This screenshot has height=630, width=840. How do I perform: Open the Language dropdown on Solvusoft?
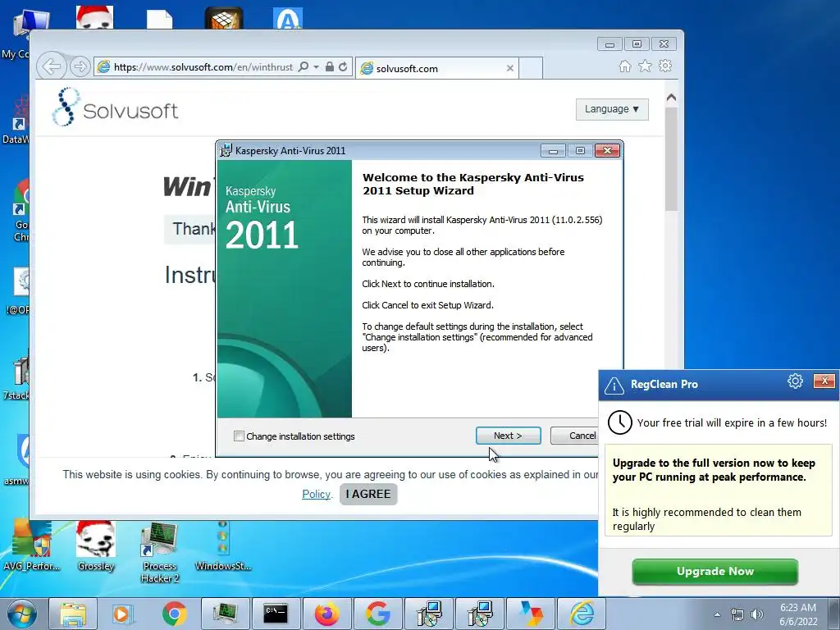[x=612, y=109]
